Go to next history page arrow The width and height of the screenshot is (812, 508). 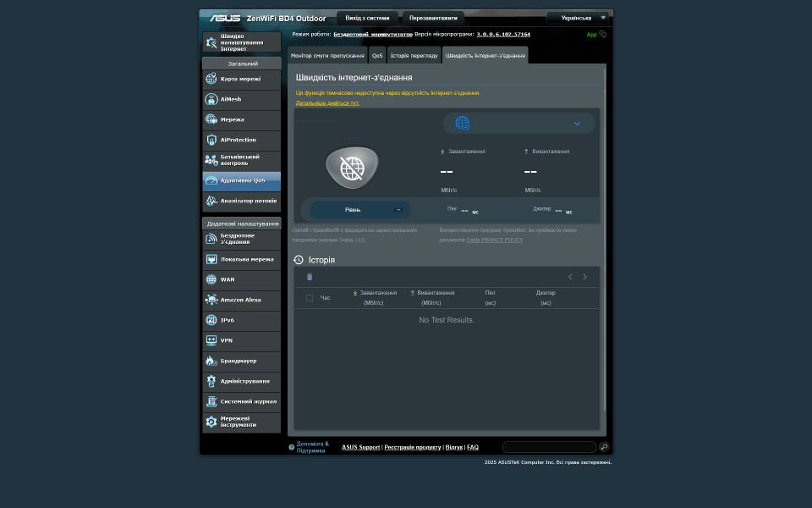pos(584,277)
